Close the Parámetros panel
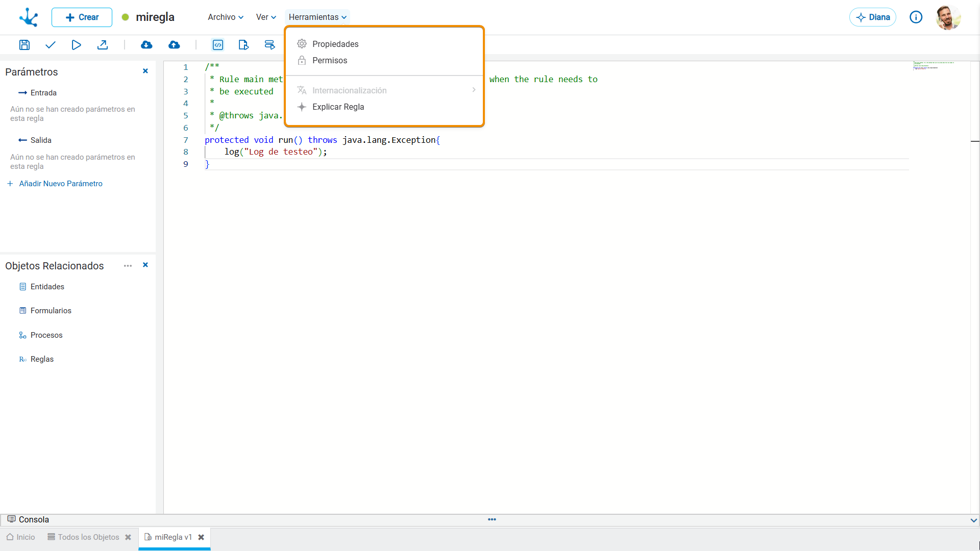Screen dimensions: 980x551 click(145, 71)
